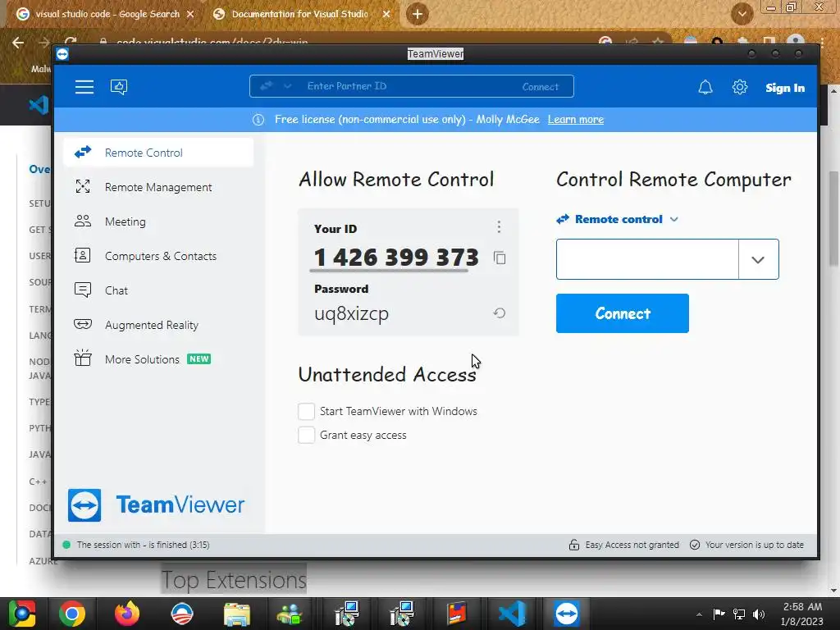
Task: Open the Chrome tab search dropdown
Action: pos(742,14)
